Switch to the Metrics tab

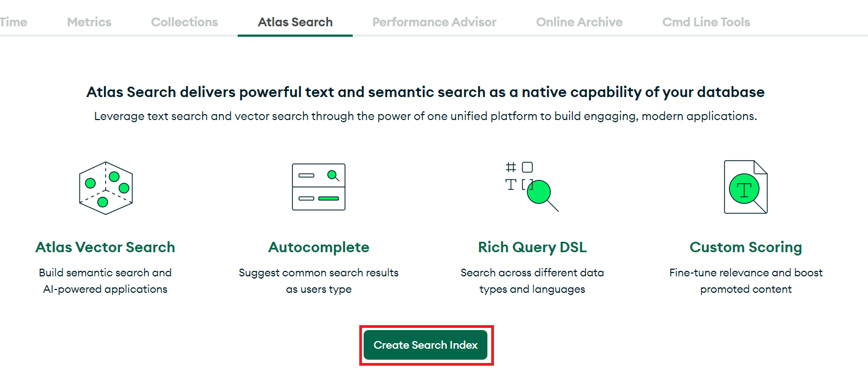pos(89,22)
